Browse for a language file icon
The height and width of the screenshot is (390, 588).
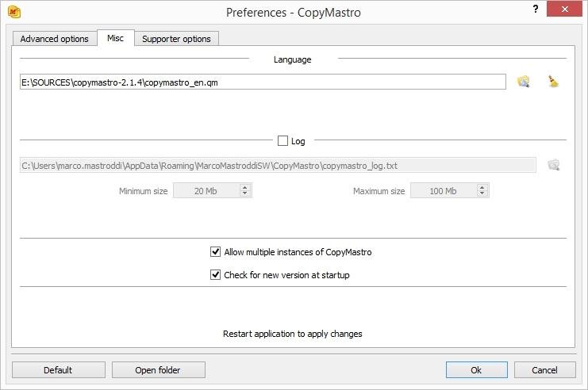click(x=524, y=82)
